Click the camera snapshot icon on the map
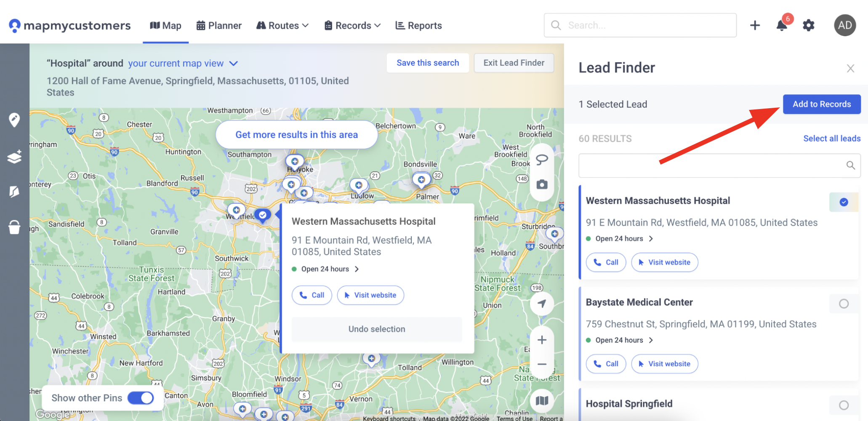 tap(542, 184)
